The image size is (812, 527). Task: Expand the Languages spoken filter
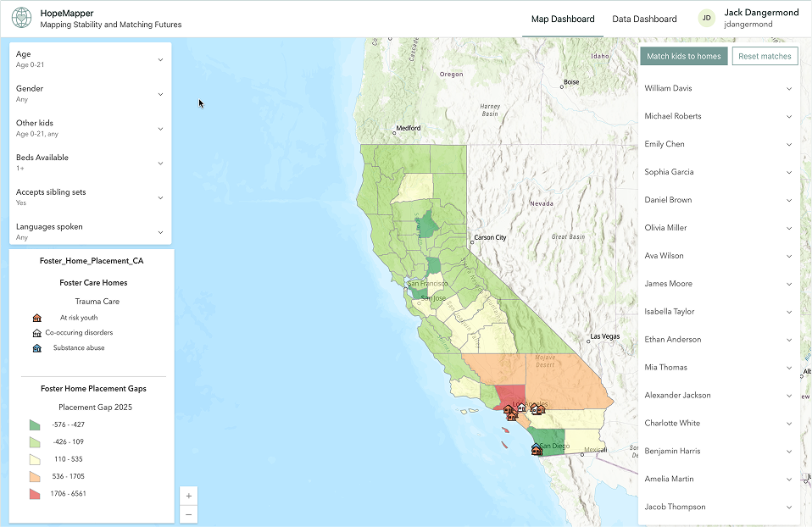click(x=90, y=231)
